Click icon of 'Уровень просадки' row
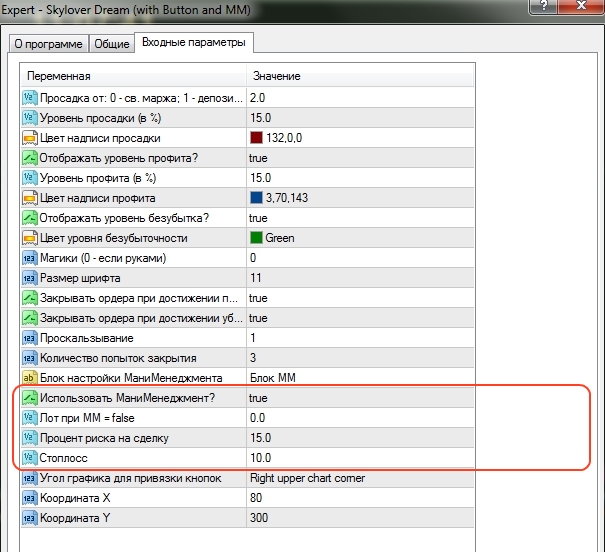This screenshot has width=605, height=552. point(30,118)
